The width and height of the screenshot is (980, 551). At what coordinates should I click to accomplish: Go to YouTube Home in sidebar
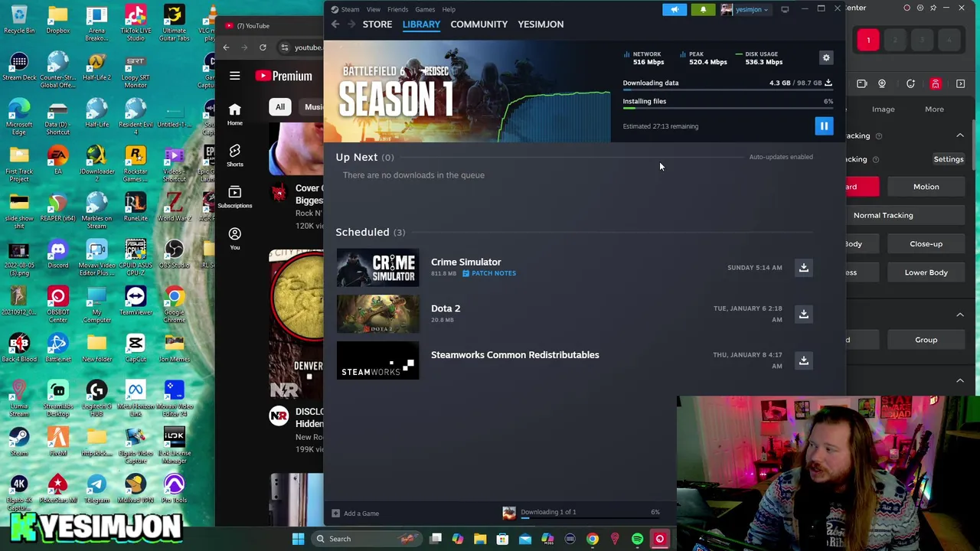pyautogui.click(x=235, y=114)
